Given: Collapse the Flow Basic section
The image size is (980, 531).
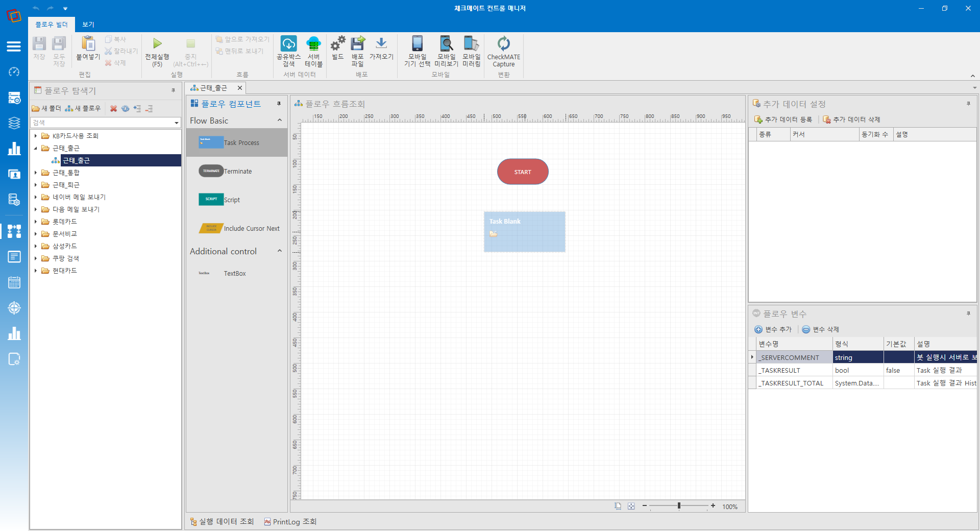Looking at the screenshot, I should [280, 120].
